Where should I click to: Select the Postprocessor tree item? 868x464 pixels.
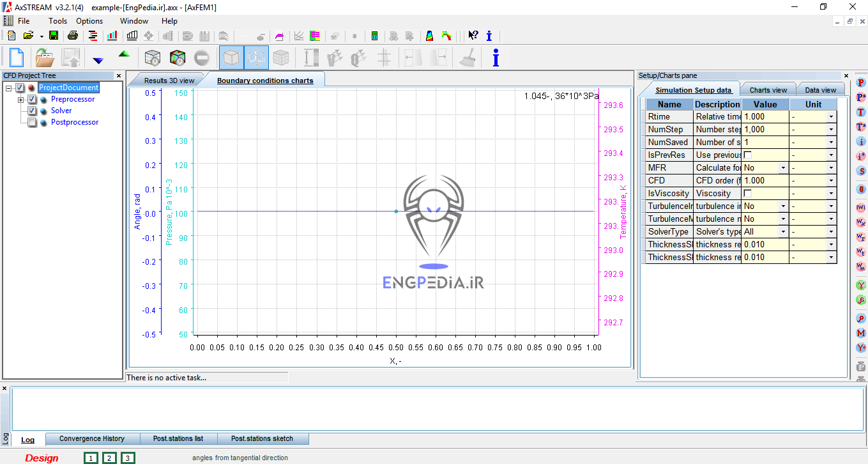(x=75, y=122)
